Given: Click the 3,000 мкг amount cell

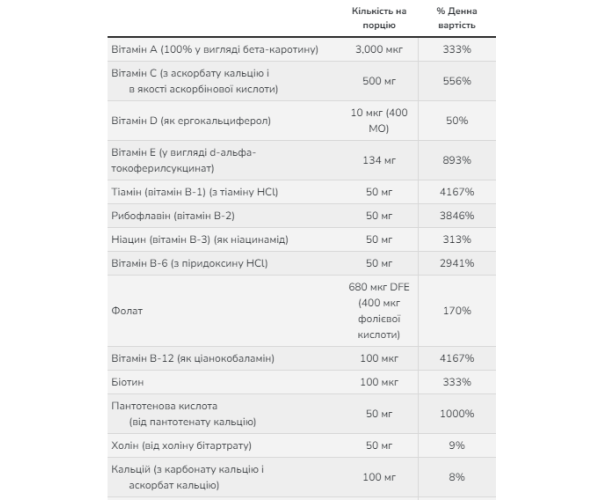Looking at the screenshot, I should [377, 47].
